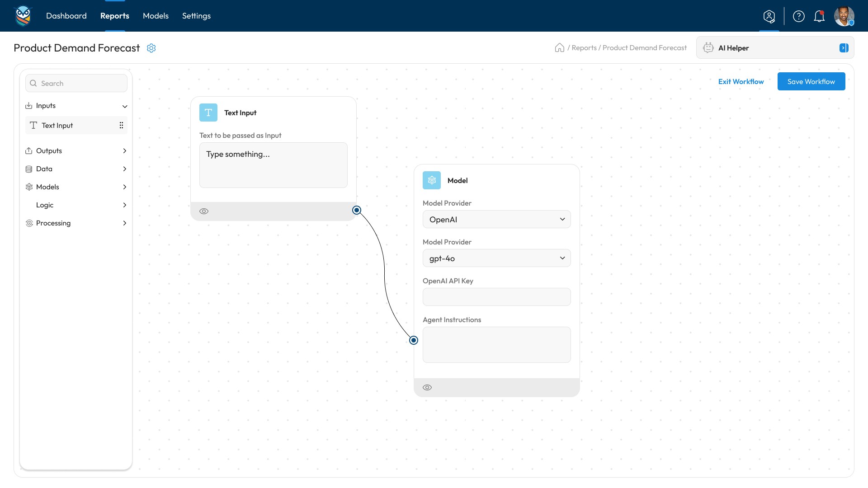Open the help question mark icon
Screen dimensions: 868x488
tap(799, 16)
